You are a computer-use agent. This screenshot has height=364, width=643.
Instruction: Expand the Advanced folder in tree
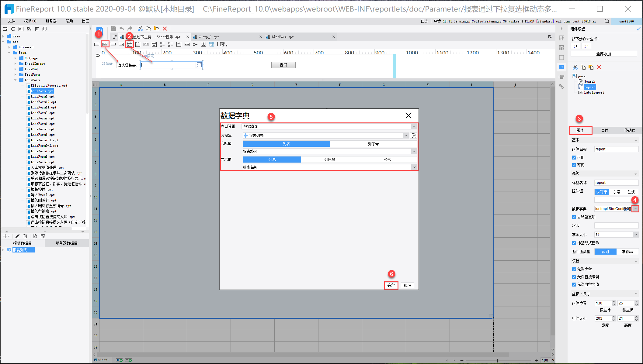pyautogui.click(x=9, y=47)
